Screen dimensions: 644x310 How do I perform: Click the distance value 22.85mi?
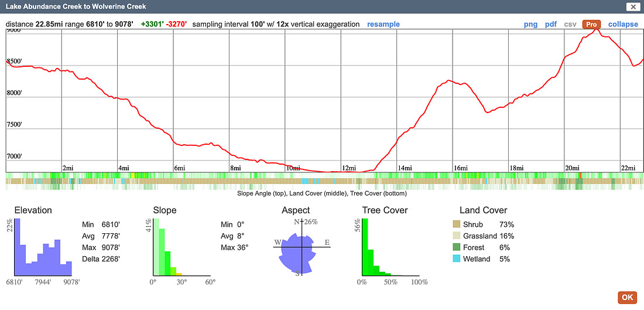coord(50,24)
